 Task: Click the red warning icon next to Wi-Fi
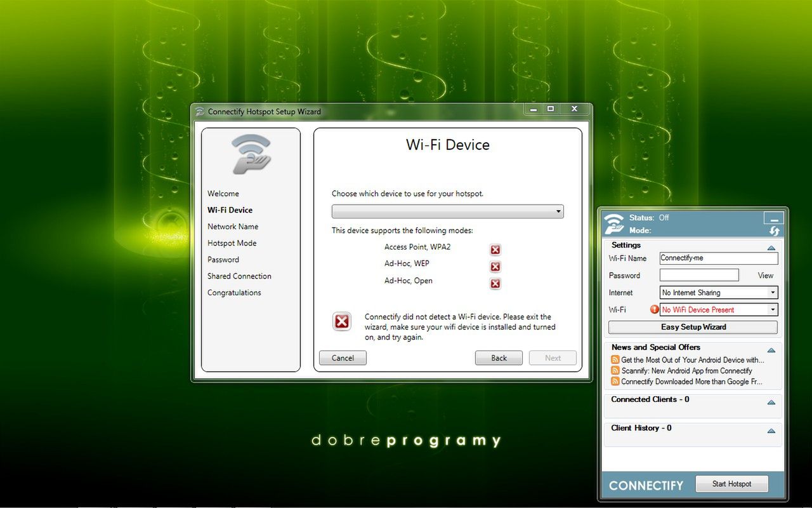654,310
